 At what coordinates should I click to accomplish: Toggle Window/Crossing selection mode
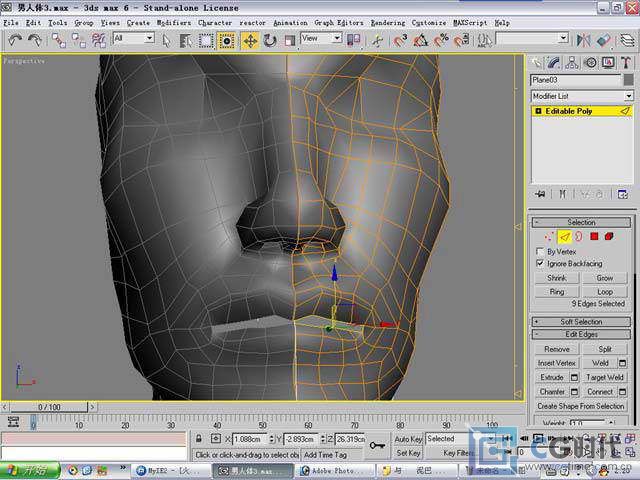[227, 40]
